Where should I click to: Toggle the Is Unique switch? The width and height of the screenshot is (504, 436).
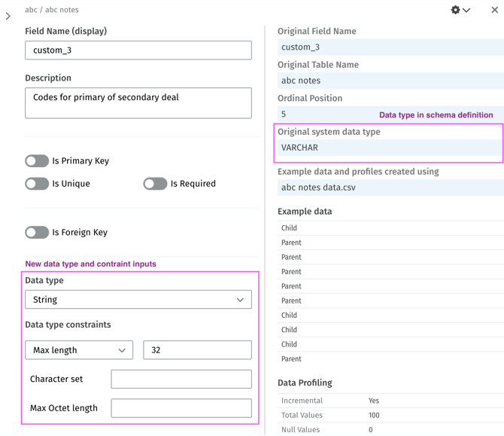[x=37, y=184]
